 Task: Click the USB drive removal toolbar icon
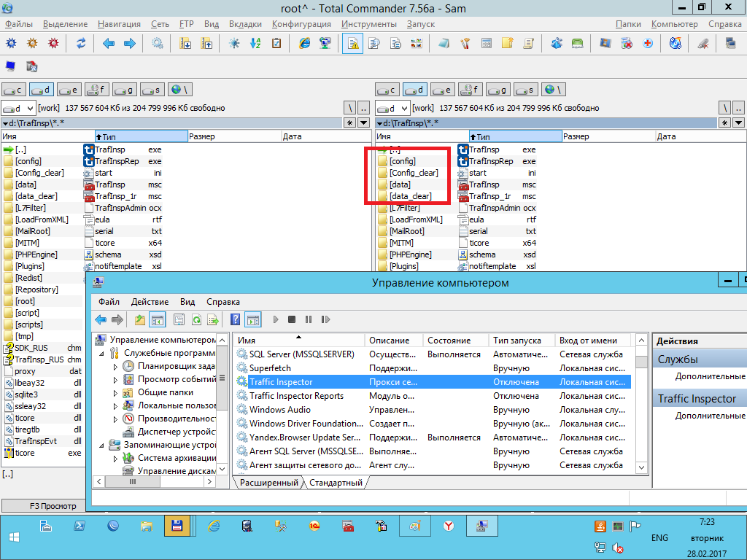(703, 43)
